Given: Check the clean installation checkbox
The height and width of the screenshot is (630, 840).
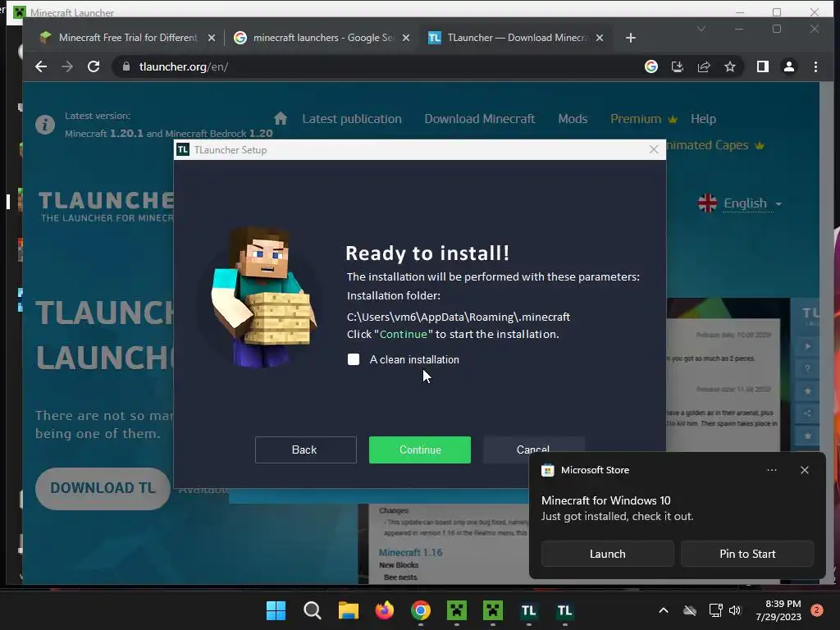Looking at the screenshot, I should tap(354, 359).
